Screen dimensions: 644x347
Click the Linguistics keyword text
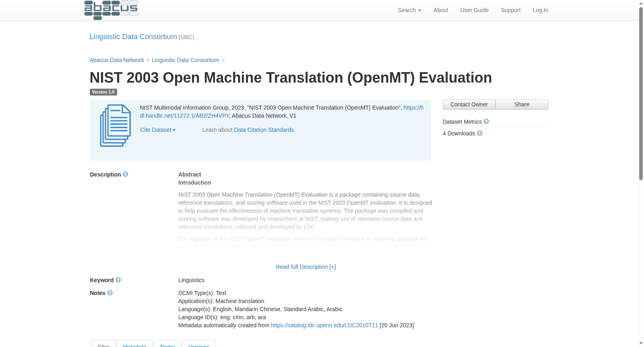point(191,280)
